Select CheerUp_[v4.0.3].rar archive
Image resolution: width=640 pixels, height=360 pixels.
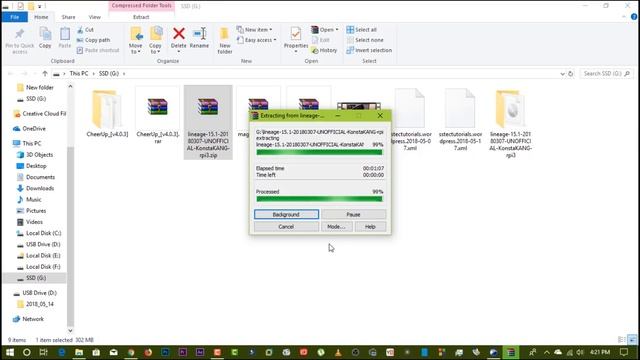click(158, 116)
